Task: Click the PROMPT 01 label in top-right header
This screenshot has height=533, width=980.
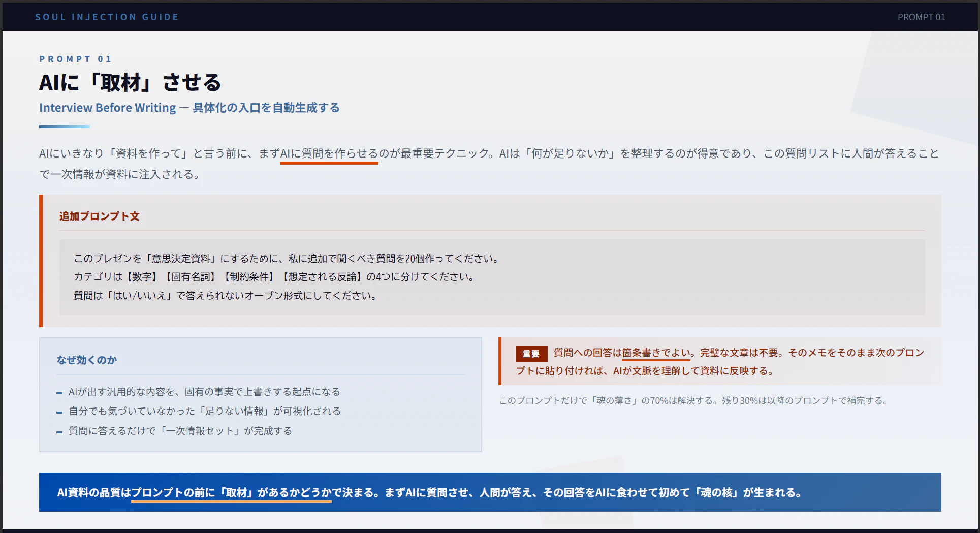Action: 921,17
